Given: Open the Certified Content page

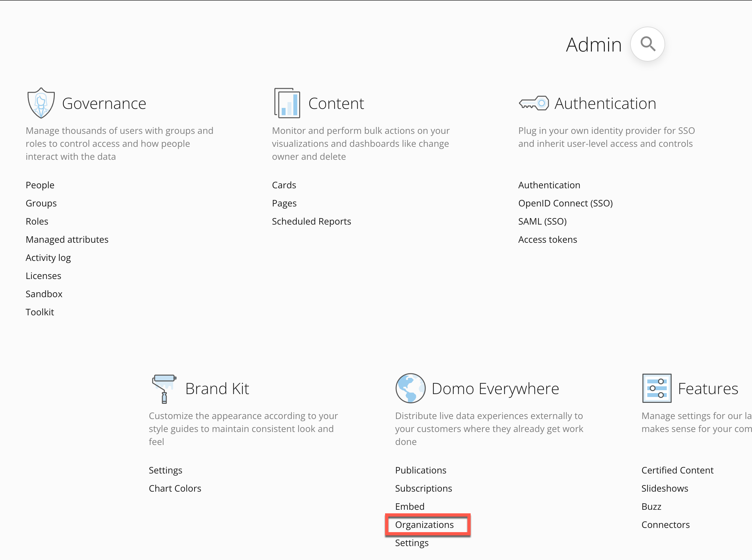Looking at the screenshot, I should point(677,470).
